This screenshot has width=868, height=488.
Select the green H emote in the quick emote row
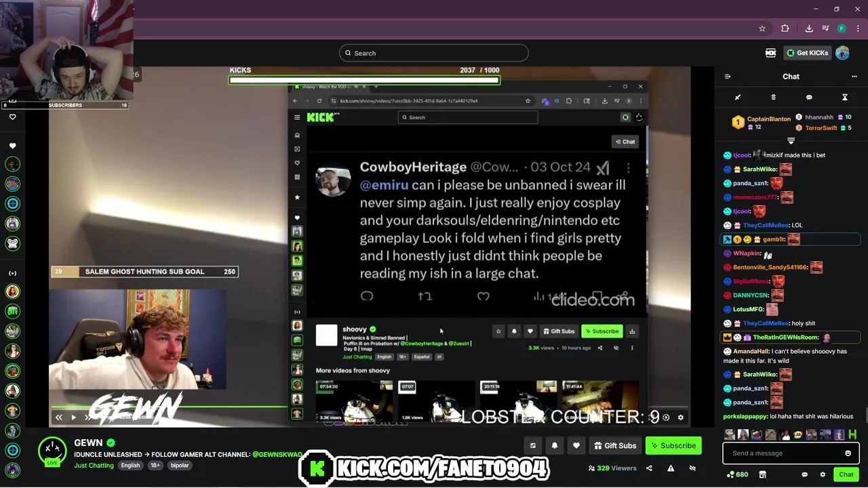[852, 434]
